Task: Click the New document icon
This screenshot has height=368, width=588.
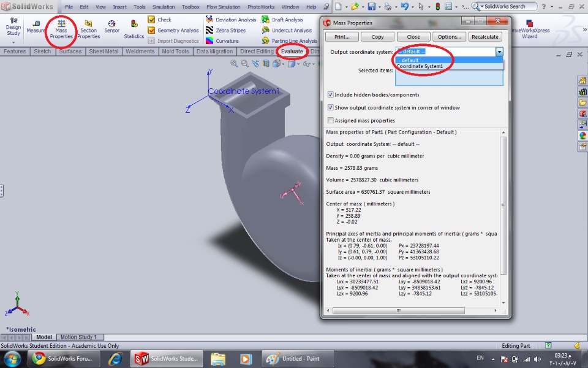Action: click(x=338, y=6)
